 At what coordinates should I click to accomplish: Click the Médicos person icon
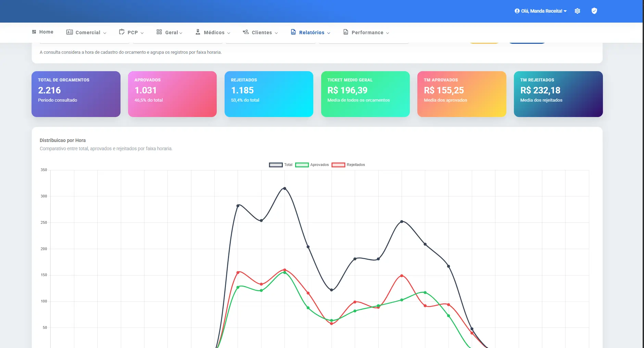pyautogui.click(x=198, y=32)
